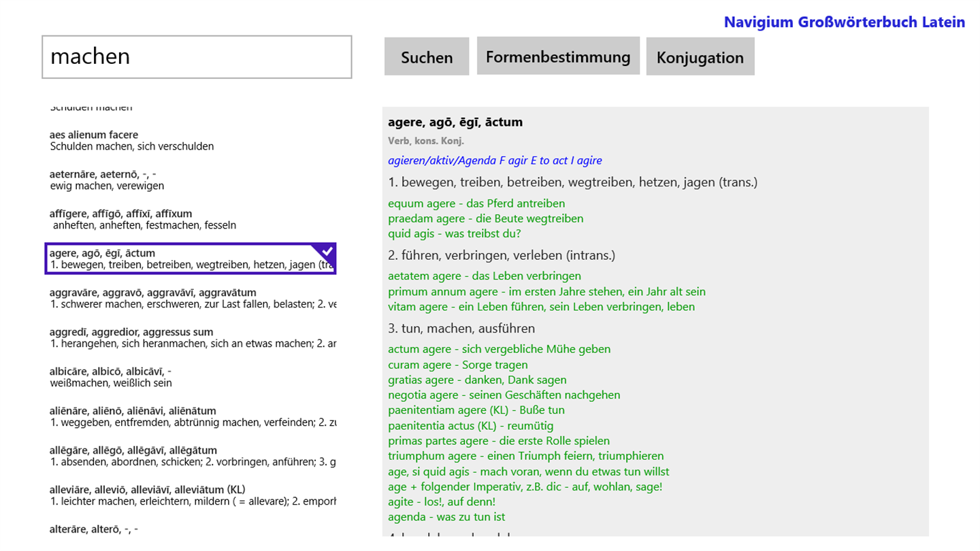Select the 'aeternāre, aeternō' entry
The height and width of the screenshot is (551, 980).
coord(191,180)
